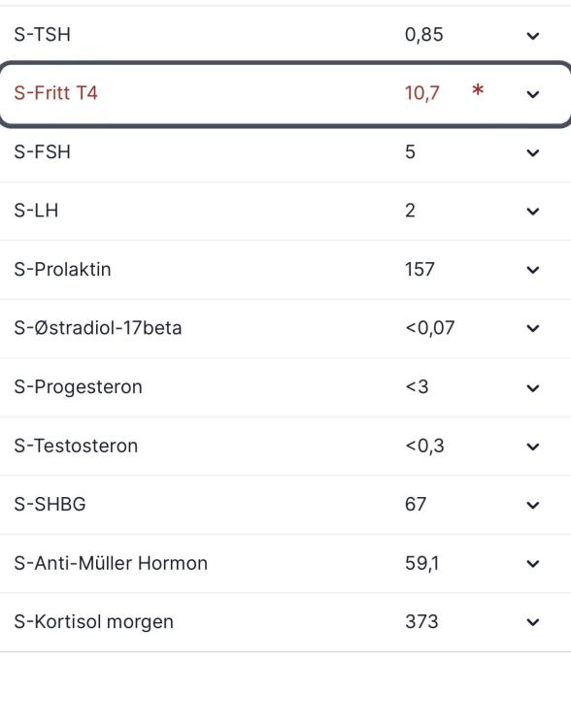Select the S-Prolaktin value 157
The height and width of the screenshot is (728, 571).
point(420,269)
